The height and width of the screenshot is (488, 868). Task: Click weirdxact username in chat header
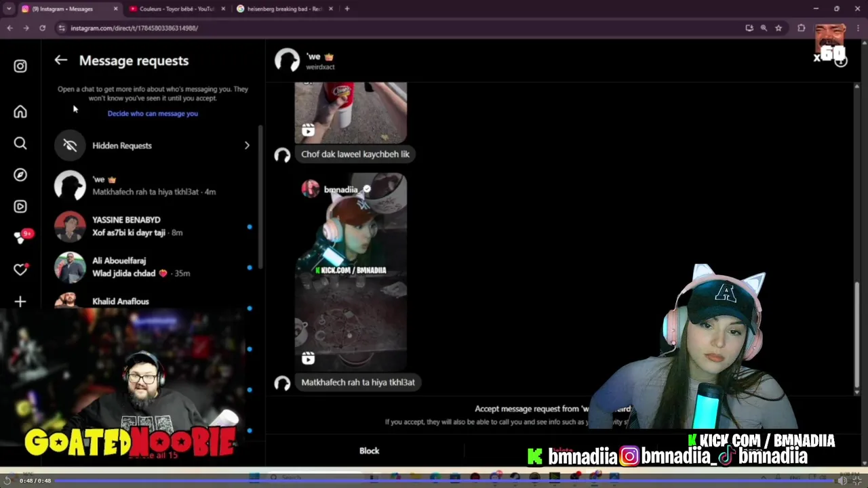[320, 67]
